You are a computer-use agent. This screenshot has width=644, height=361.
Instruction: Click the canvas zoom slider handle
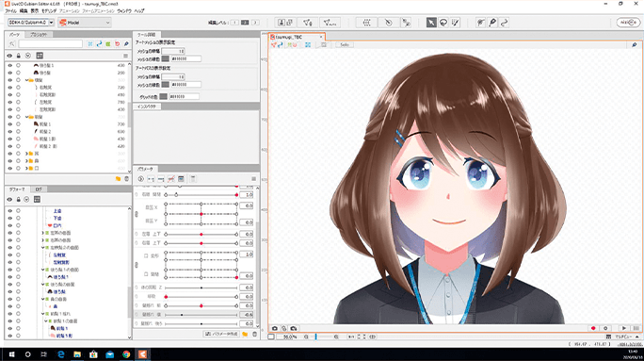(315, 336)
